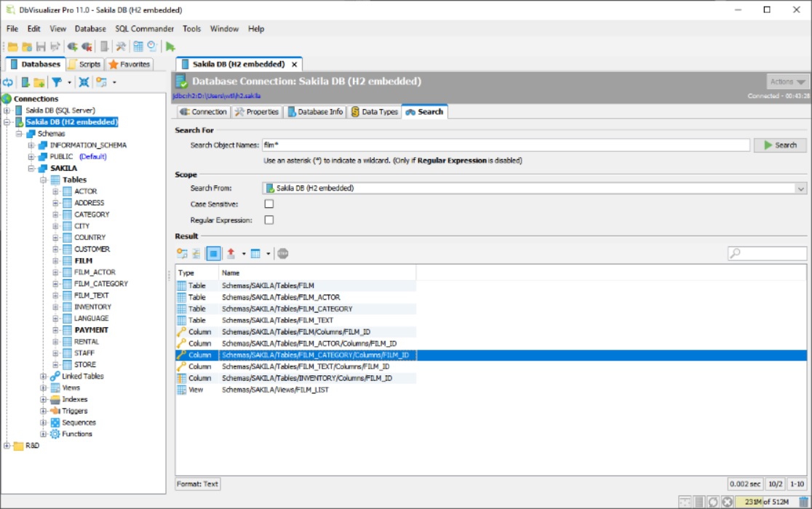This screenshot has width=812, height=509.
Task: Click the blue funnel filter icon
Action: tap(57, 82)
